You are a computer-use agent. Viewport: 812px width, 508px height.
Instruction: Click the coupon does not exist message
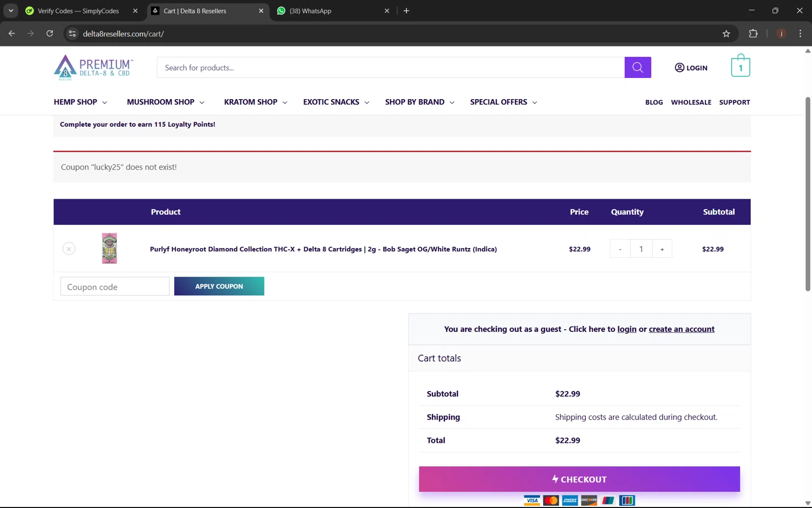tap(119, 167)
